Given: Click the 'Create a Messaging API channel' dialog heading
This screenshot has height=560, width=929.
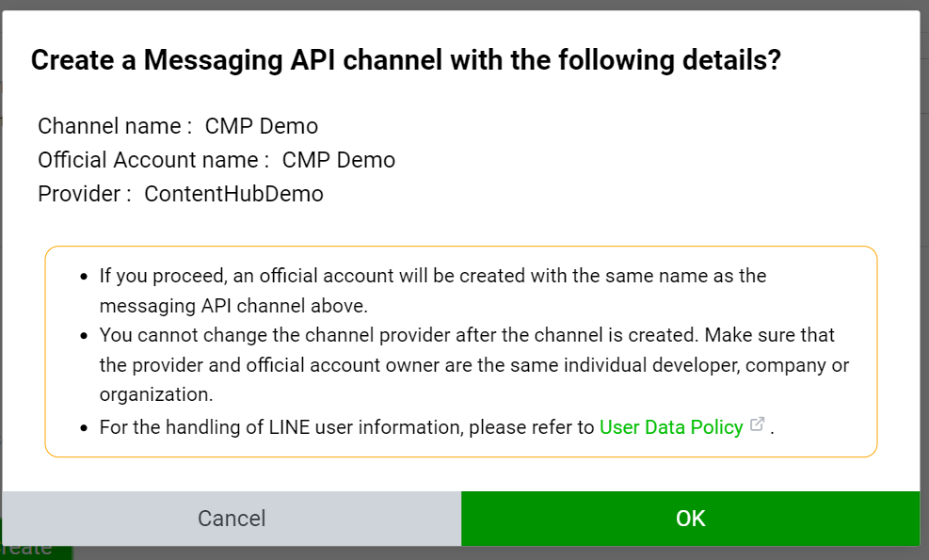Looking at the screenshot, I should tap(406, 60).
